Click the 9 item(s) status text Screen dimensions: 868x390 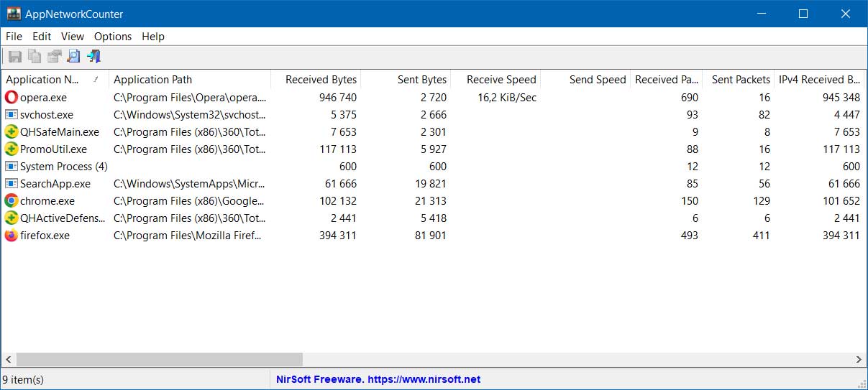point(23,379)
